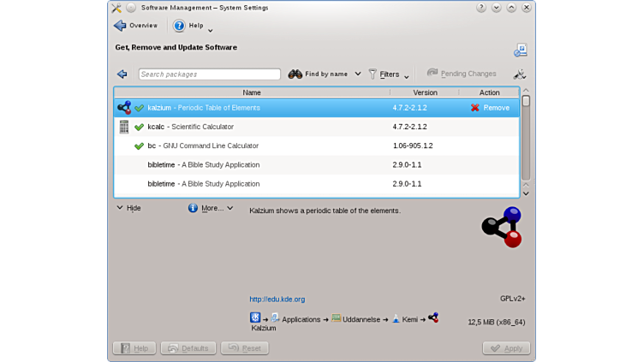Open the Filters menu
Viewport: 644px width, 362px height.
click(x=388, y=74)
